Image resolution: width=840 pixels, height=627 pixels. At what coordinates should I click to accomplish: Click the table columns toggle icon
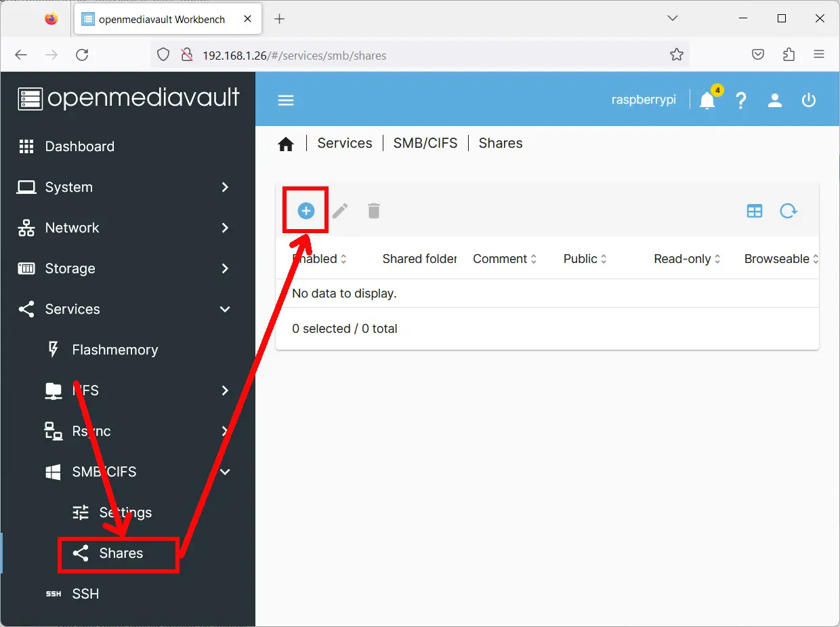coord(754,211)
